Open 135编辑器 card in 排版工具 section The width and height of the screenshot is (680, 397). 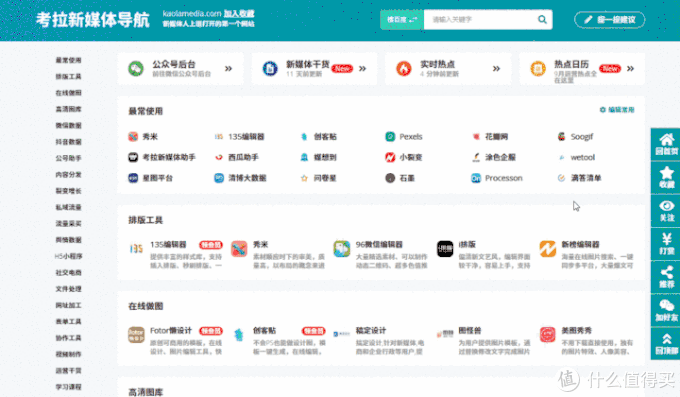pyautogui.click(x=176, y=255)
